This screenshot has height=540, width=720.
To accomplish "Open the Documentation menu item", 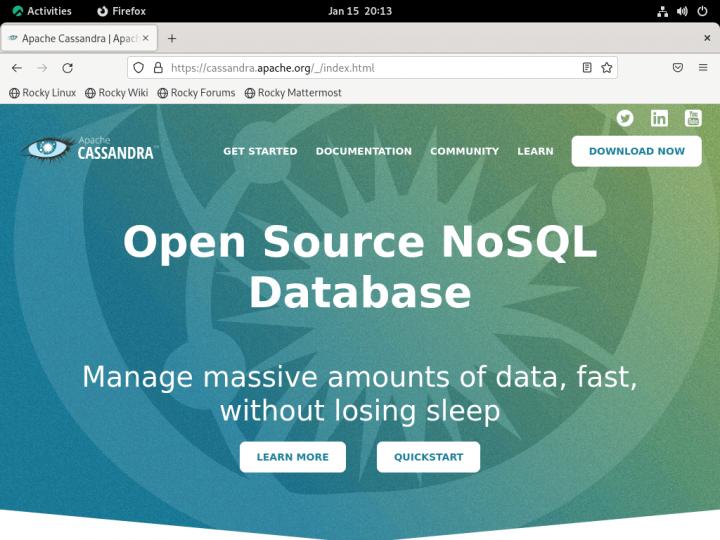I will (363, 151).
